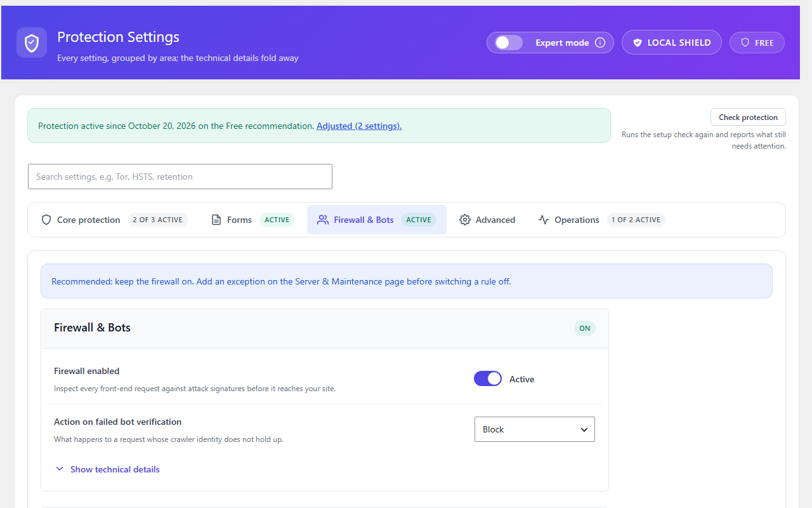This screenshot has height=508, width=812.
Task: Click the ON status badge in Firewall & Bots
Action: 585,328
